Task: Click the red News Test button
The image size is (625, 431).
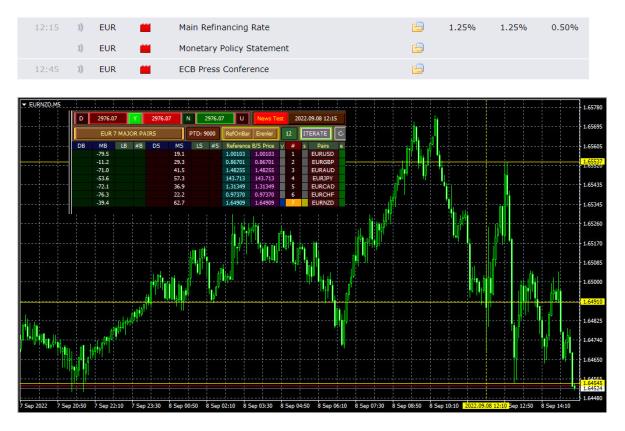Action: click(270, 118)
